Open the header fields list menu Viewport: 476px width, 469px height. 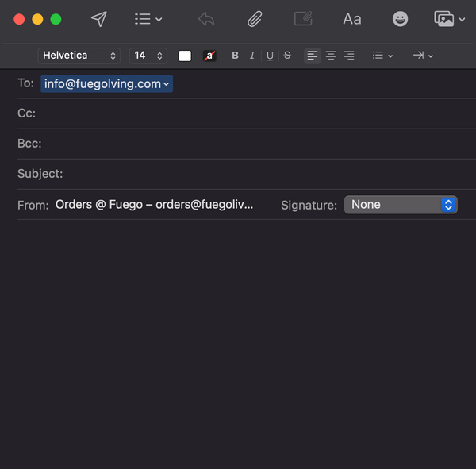pyautogui.click(x=148, y=19)
